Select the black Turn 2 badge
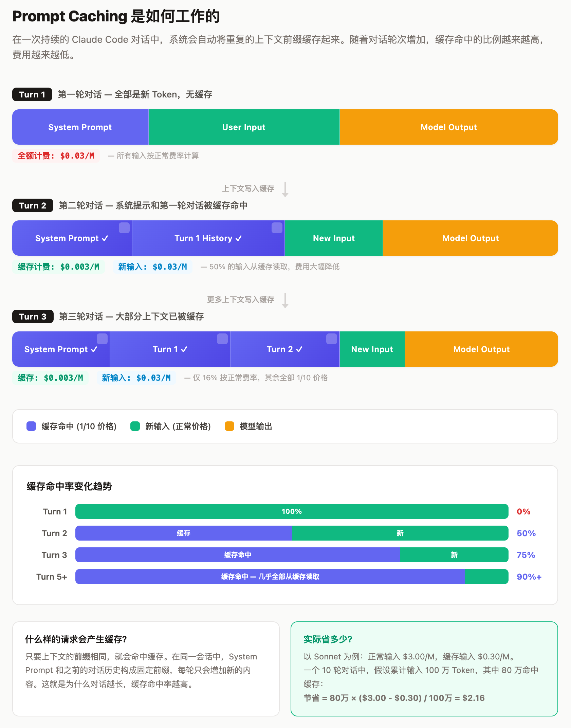The height and width of the screenshot is (728, 571). point(33,205)
